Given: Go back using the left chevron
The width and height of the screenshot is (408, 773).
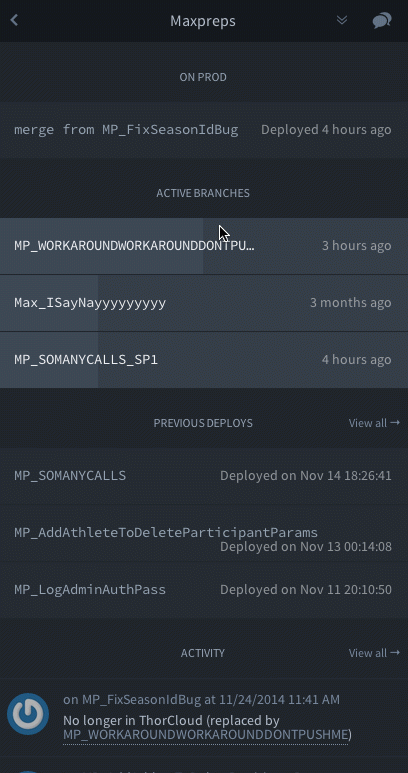Looking at the screenshot, I should tap(14, 20).
